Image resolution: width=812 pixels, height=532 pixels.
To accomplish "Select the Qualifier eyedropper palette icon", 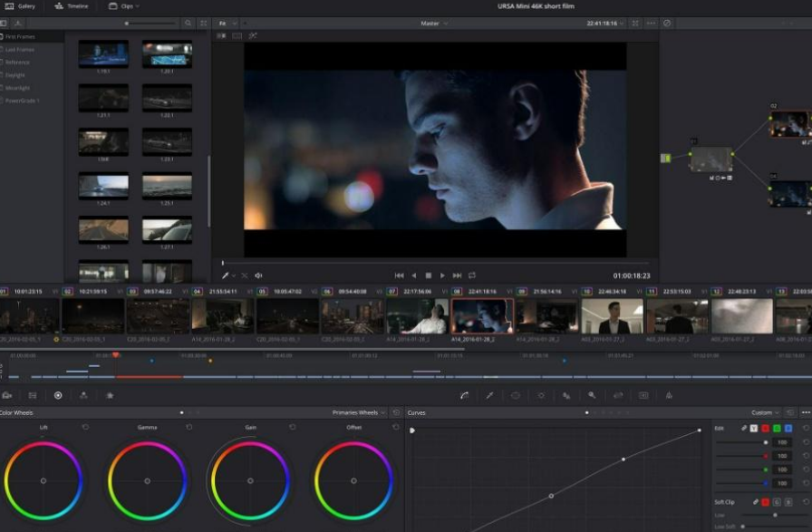I will coord(489,395).
